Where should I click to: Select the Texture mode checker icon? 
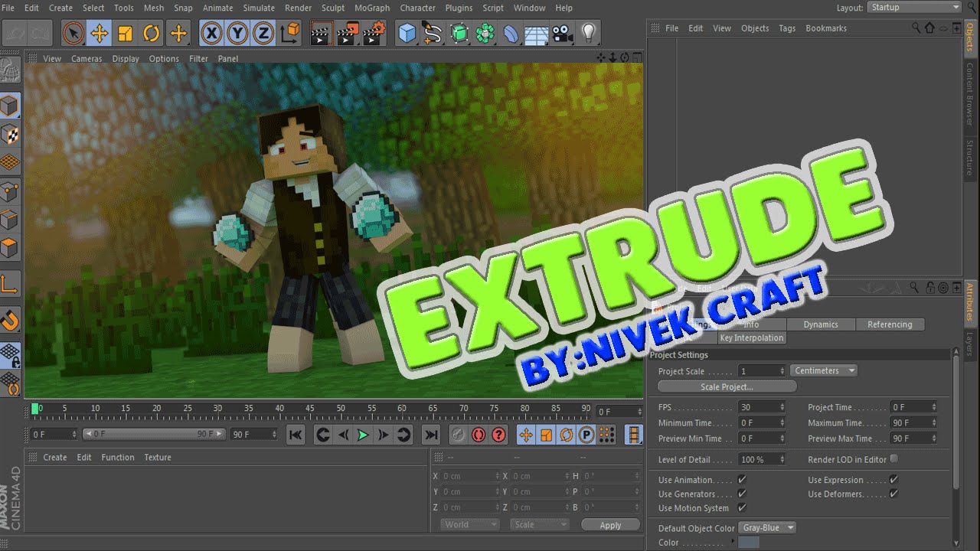pos(10,135)
